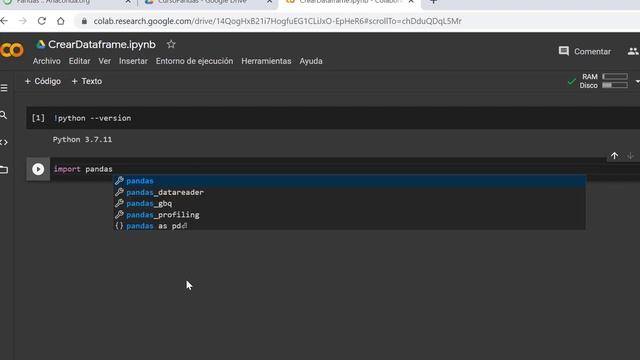Open the Insertar menu
Screen dimensions: 640x360
click(x=133, y=61)
